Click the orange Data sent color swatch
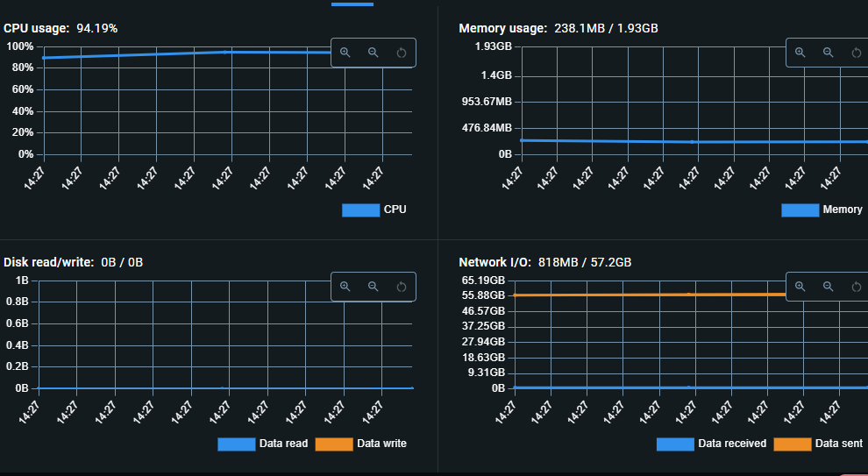This screenshot has width=868, height=476. (x=793, y=444)
